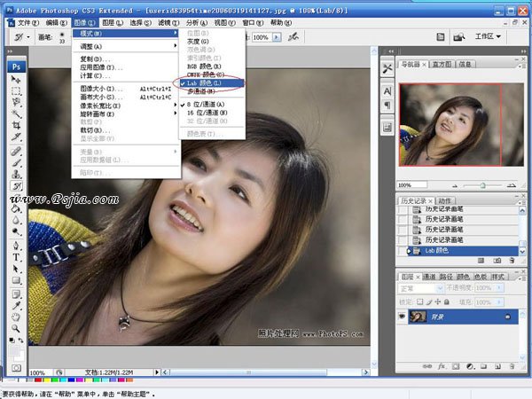Expand 调整(A) submenu
The width and height of the screenshot is (532, 399).
(126, 46)
